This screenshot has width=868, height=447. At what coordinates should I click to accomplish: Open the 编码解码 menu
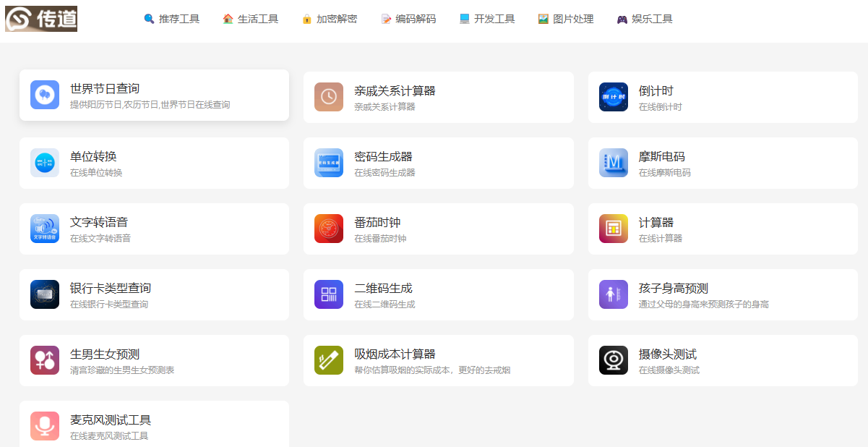click(416, 19)
